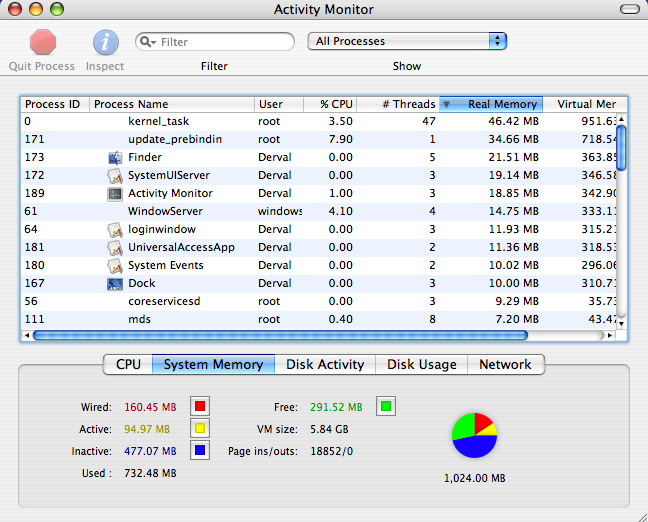Click the Free 291.52 MB value
The image size is (648, 522).
coord(336,407)
